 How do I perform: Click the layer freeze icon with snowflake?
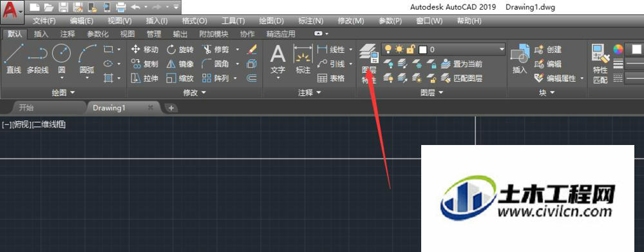point(417,64)
